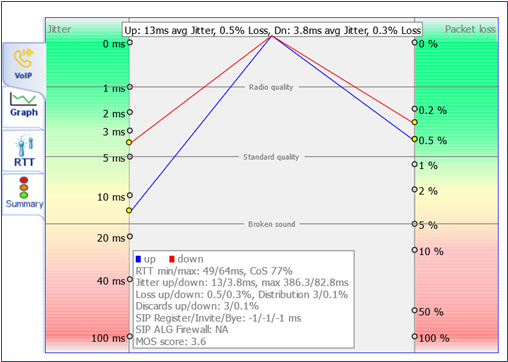Click the Broken sound threshold label
This screenshot has width=508, height=362.
pyautogui.click(x=271, y=224)
